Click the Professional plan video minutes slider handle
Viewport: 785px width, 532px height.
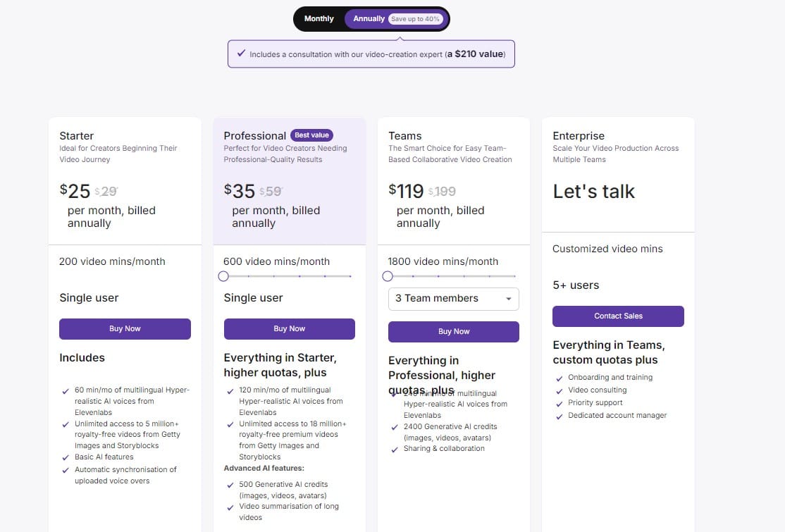[x=223, y=276]
